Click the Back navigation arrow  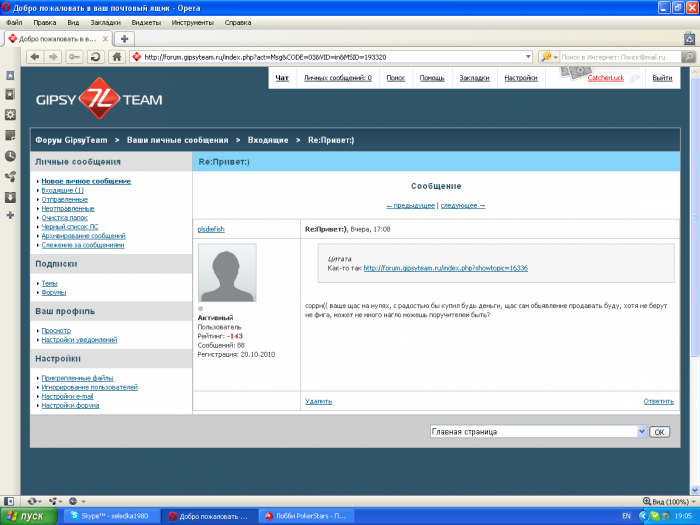pyautogui.click(x=35, y=57)
